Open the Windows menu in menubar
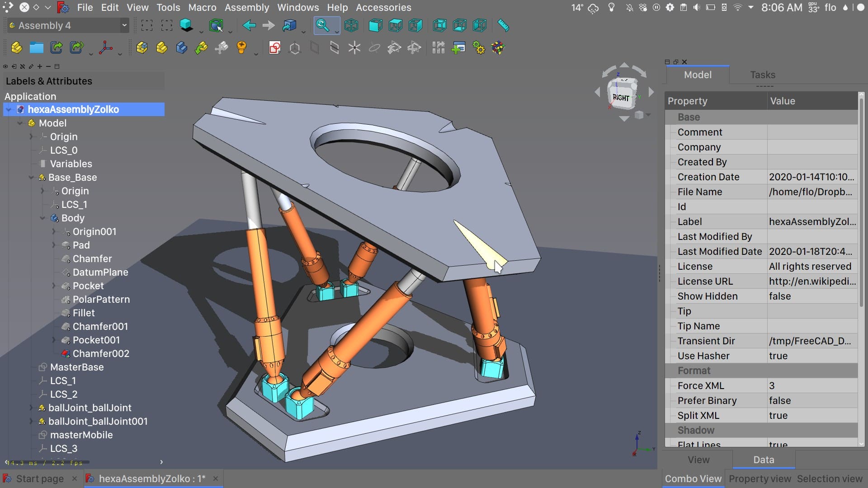868x488 pixels. pos(298,8)
